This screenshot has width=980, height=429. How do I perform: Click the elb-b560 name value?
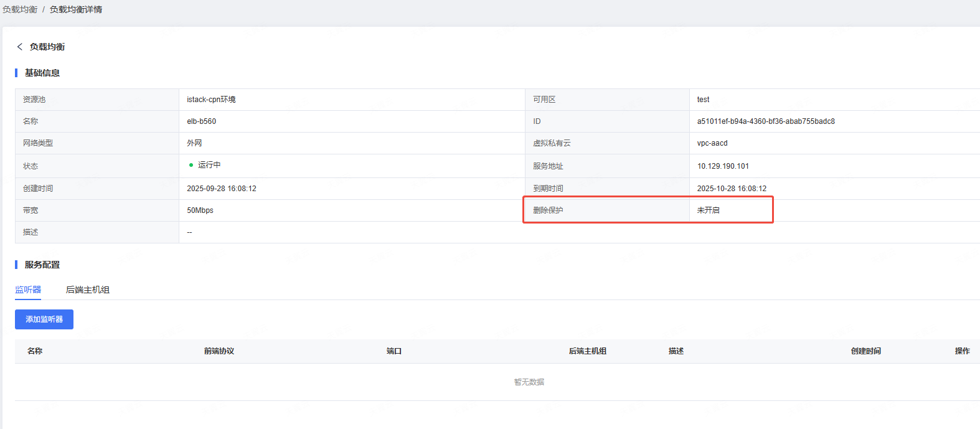[202, 121]
